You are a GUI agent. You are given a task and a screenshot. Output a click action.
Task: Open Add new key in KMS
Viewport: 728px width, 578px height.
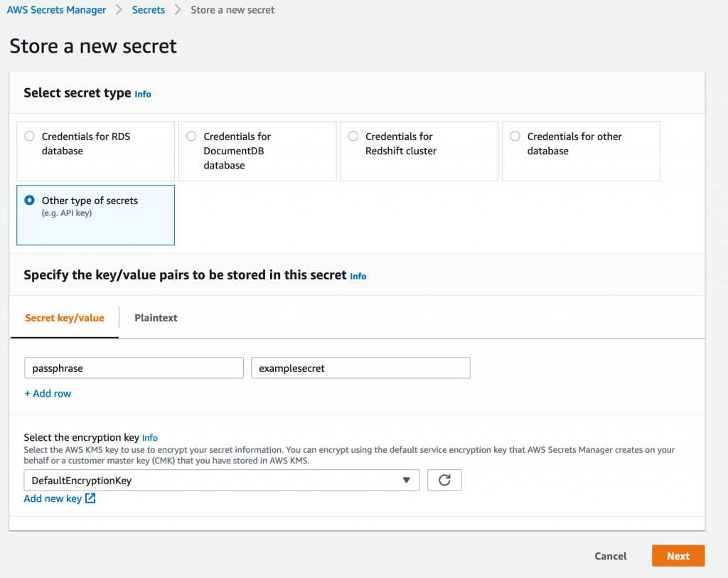[53, 498]
